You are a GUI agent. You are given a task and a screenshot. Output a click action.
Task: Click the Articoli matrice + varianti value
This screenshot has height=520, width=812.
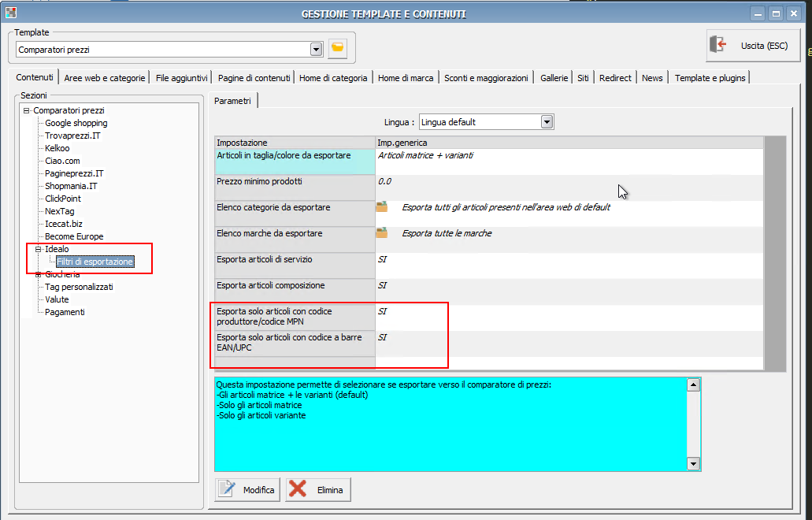click(425, 155)
